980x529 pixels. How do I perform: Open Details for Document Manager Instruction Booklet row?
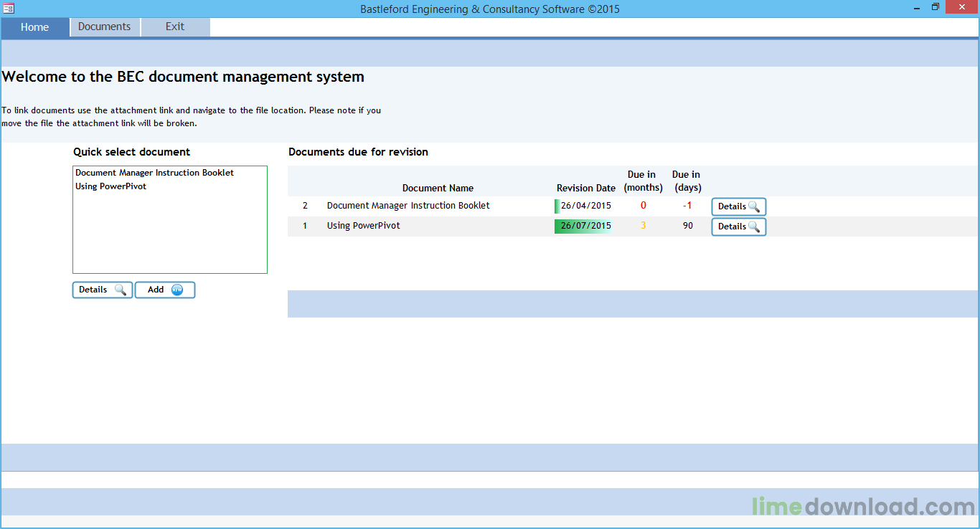click(739, 206)
